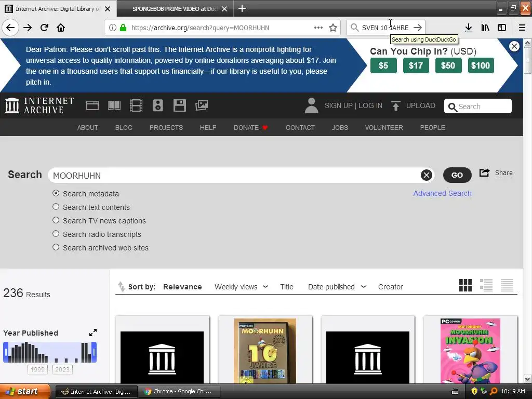Open the Video film icon
This screenshot has height=399, width=532.
pyautogui.click(x=136, y=105)
